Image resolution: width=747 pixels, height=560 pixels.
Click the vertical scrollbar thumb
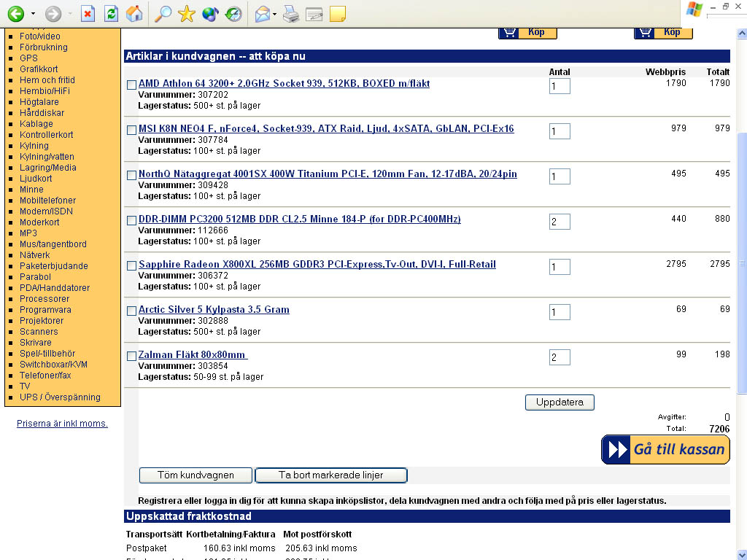742,262
